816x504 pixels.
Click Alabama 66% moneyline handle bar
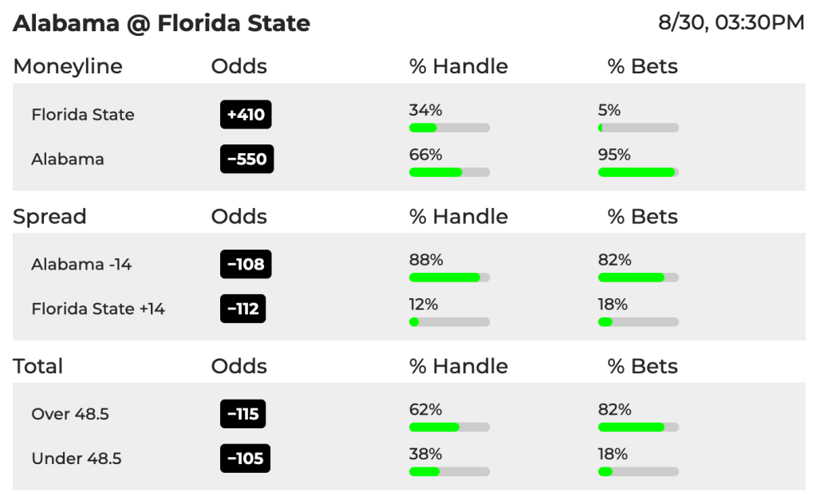450,172
